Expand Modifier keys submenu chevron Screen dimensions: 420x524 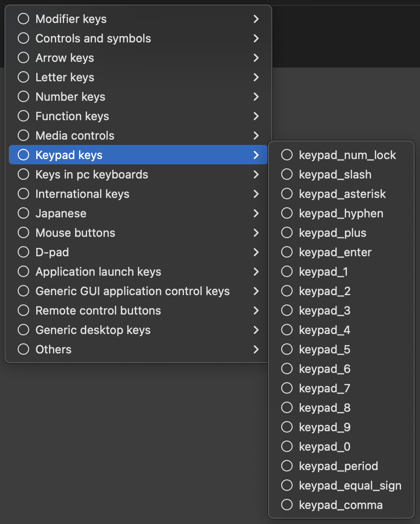tap(256, 19)
